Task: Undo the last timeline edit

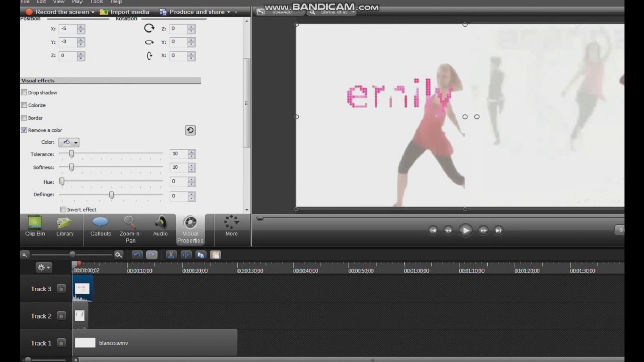Action: pos(137,255)
